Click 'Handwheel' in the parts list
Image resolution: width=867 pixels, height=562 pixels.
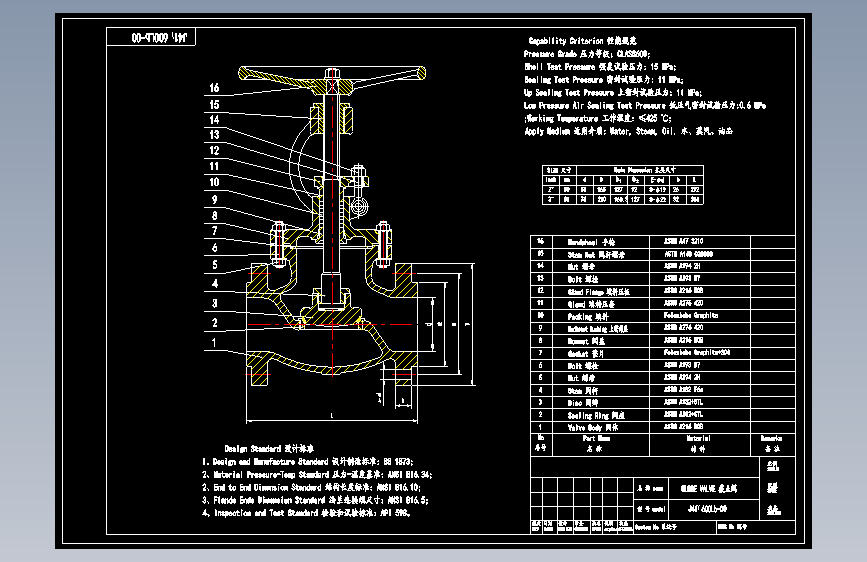591,242
